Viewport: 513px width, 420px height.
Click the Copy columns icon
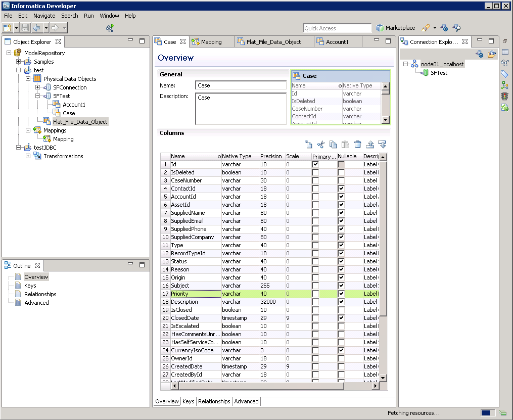(333, 145)
